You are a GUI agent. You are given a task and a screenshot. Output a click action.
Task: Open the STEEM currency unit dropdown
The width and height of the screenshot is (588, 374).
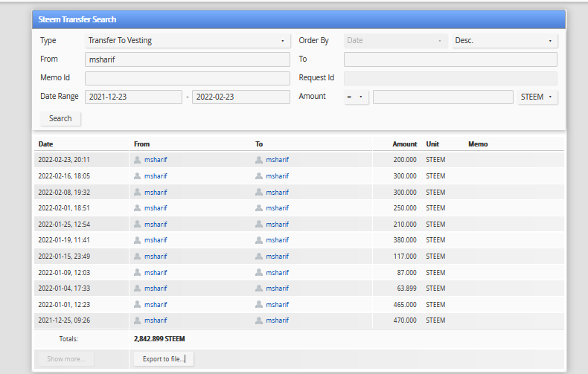(x=537, y=97)
